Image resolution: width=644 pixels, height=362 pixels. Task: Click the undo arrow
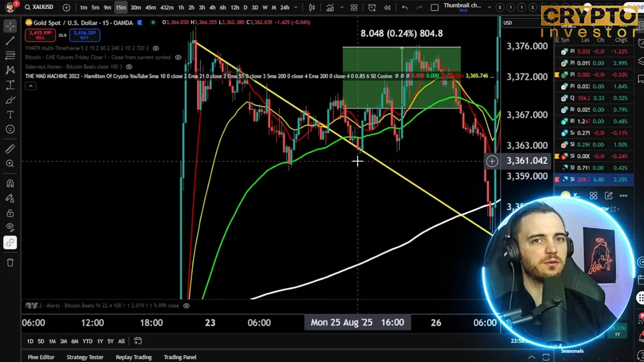pyautogui.click(x=405, y=7)
